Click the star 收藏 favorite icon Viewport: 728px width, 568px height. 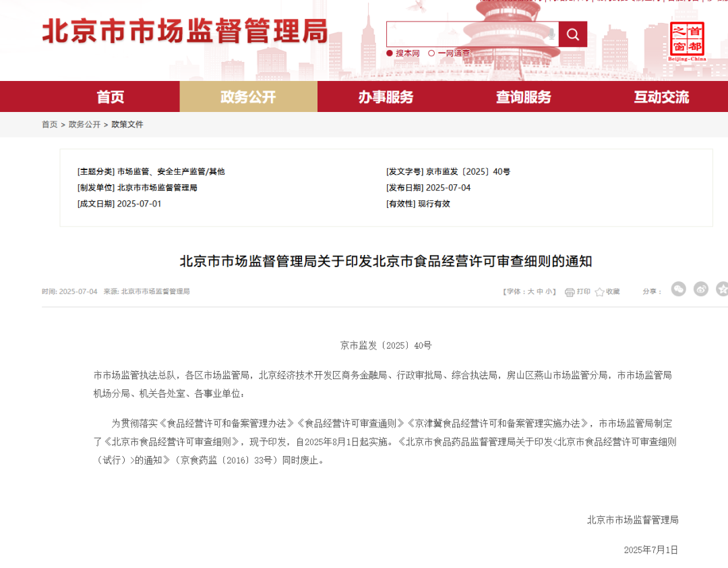(599, 292)
